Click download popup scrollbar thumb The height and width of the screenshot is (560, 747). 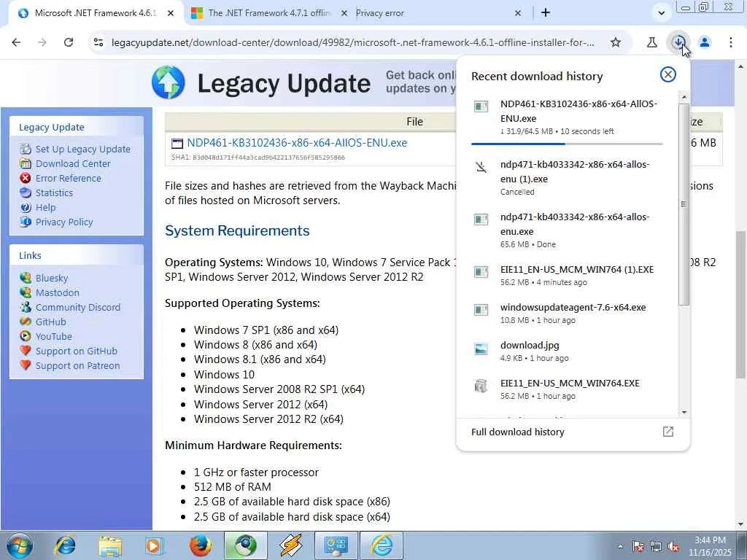coord(684,205)
